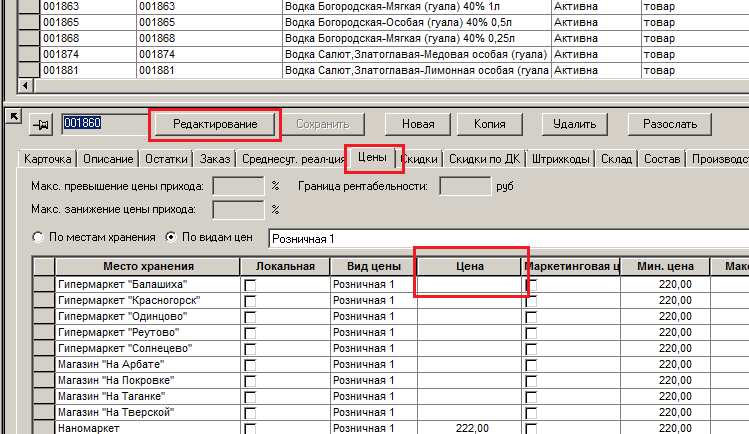Click the 222,00 price cell for Наномаркет

coord(470,428)
